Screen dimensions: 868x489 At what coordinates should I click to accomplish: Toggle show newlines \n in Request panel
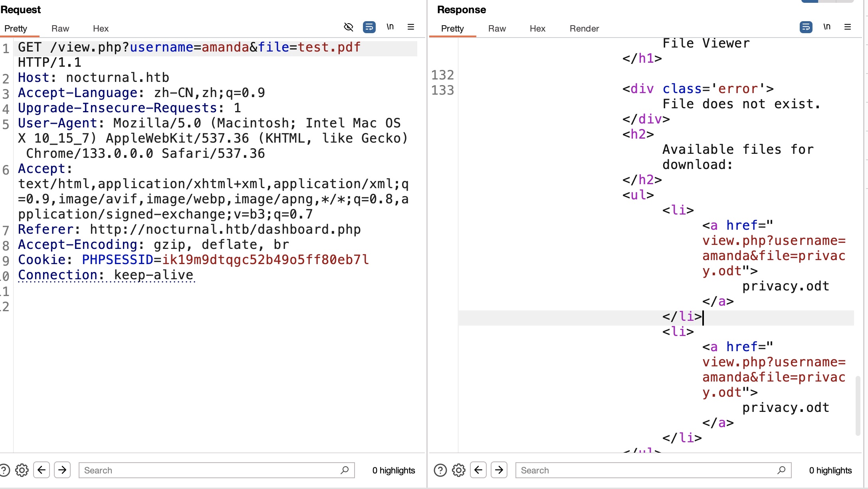coord(390,27)
